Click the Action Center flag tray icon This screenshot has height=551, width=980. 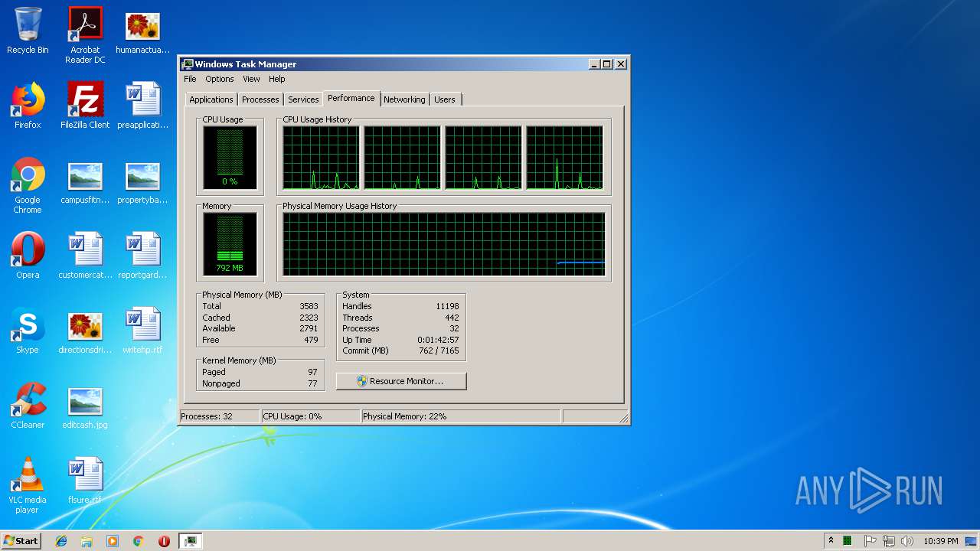coord(870,541)
